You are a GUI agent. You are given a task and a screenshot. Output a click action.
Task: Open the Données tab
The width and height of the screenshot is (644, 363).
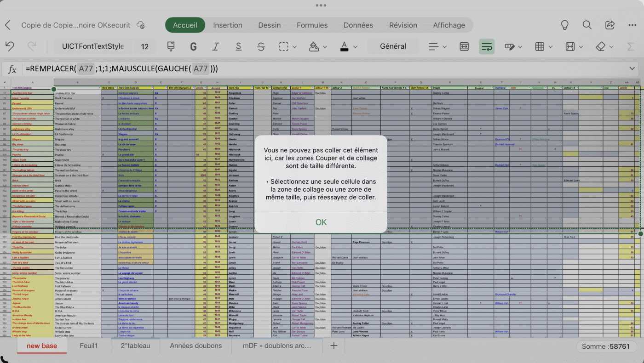[x=358, y=25]
